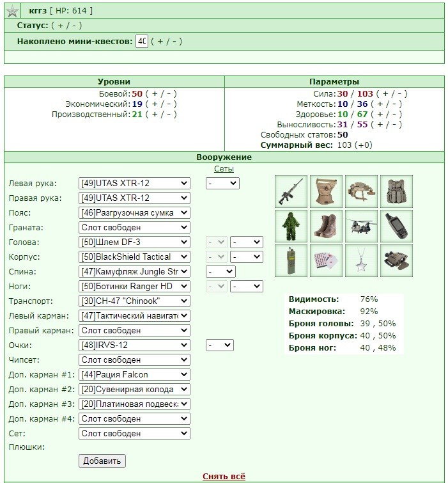The image size is (448, 483).
Task: Click the Jungle camouflage suit icon
Action: pyautogui.click(x=291, y=226)
